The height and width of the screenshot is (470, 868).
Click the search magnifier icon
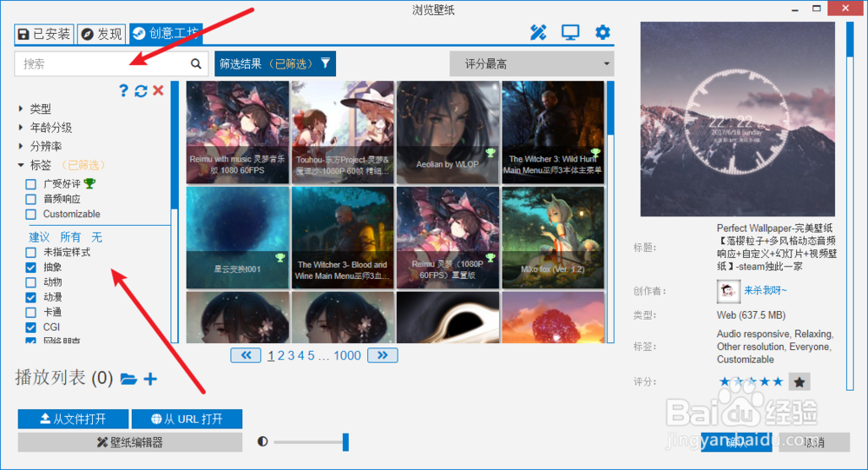click(196, 63)
